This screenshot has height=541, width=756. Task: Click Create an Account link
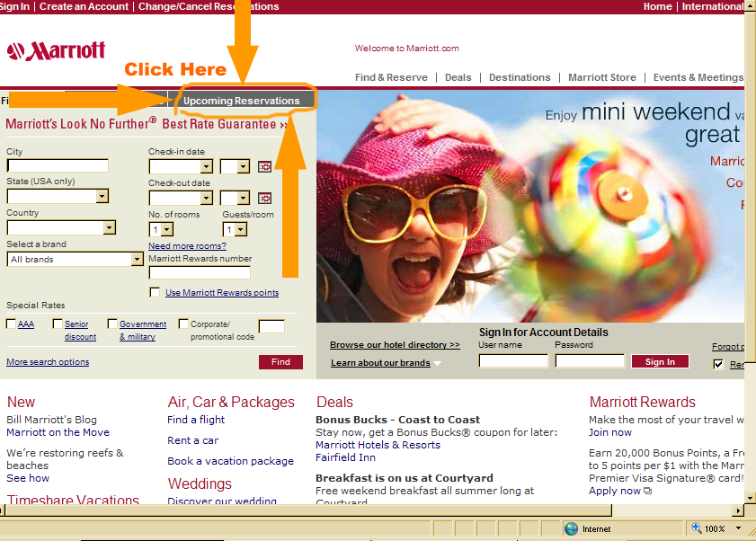84,6
